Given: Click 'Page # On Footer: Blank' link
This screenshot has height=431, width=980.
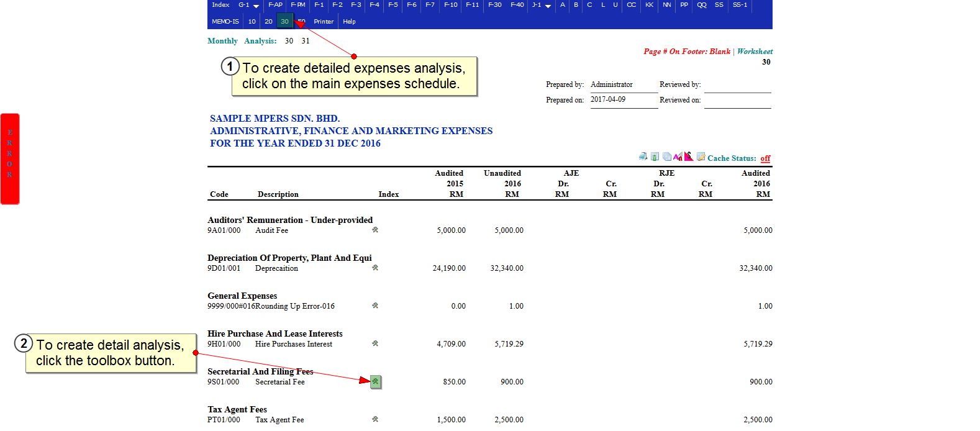Looking at the screenshot, I should coord(686,52).
